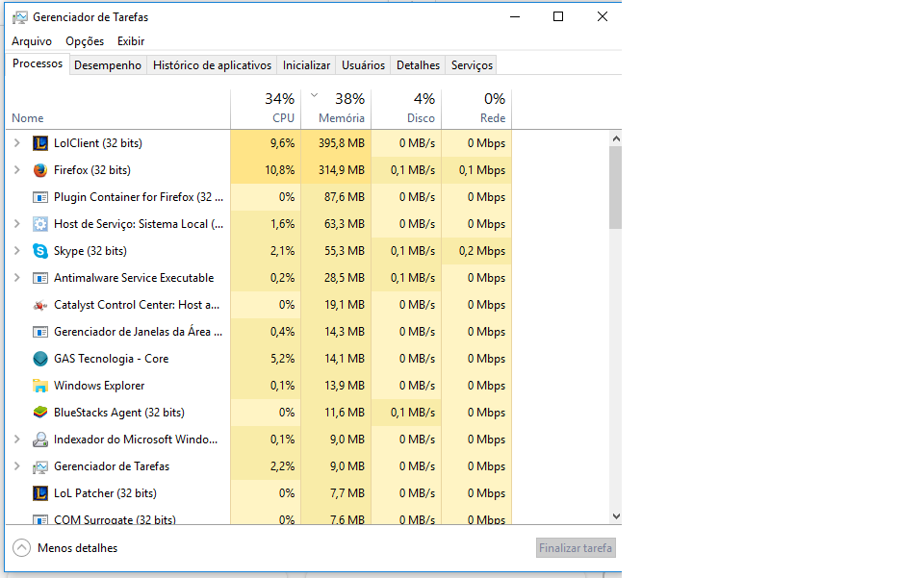924x578 pixels.
Task: Click the Menos detalhes label
Action: [78, 548]
